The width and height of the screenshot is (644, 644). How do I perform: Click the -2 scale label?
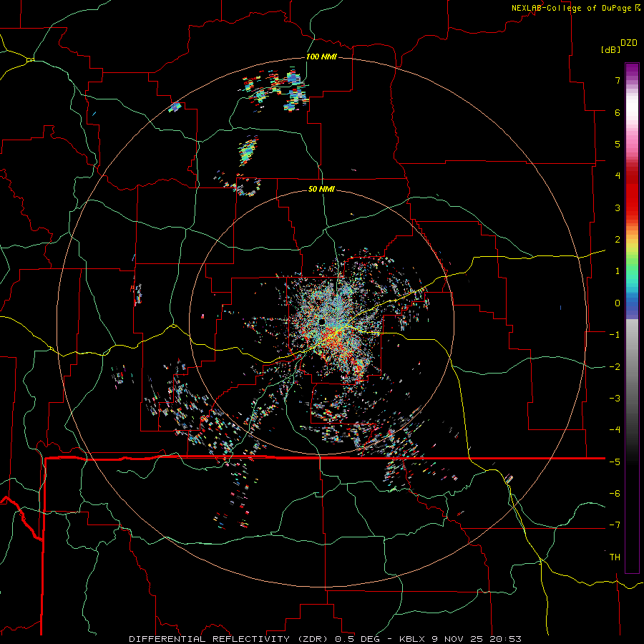click(x=615, y=366)
